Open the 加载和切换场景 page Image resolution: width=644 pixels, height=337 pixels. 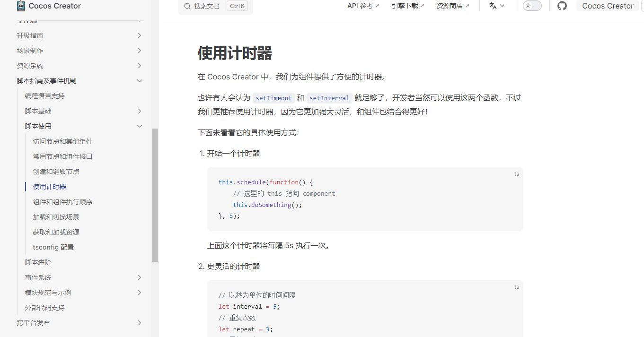[56, 217]
